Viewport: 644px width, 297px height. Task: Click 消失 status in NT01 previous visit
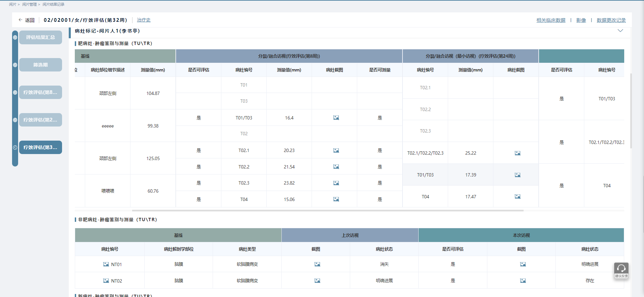(x=384, y=264)
